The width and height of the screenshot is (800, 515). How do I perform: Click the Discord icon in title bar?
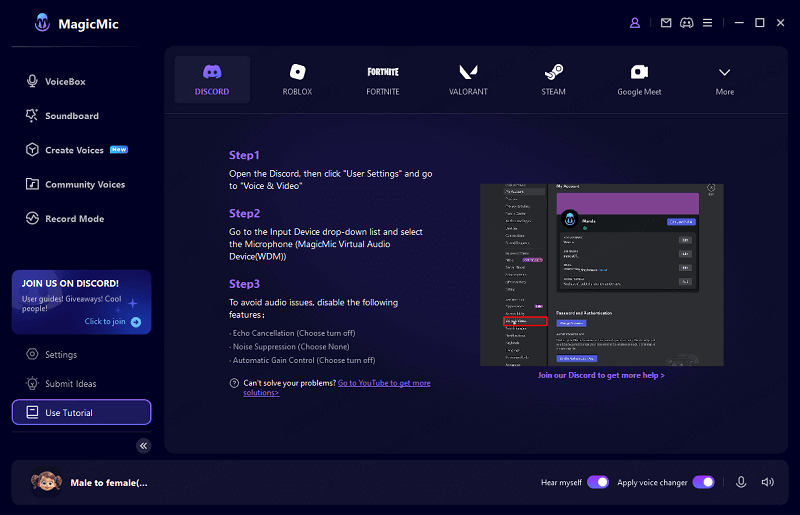click(x=687, y=23)
